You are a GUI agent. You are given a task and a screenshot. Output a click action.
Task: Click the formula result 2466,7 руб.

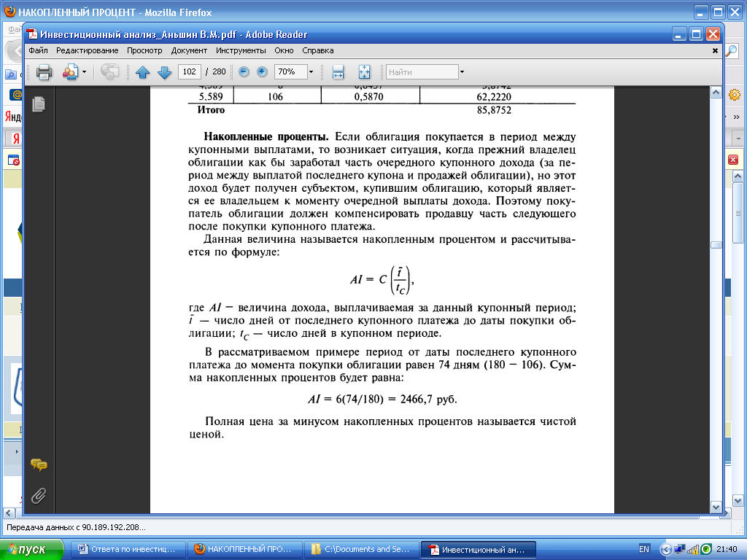point(428,399)
